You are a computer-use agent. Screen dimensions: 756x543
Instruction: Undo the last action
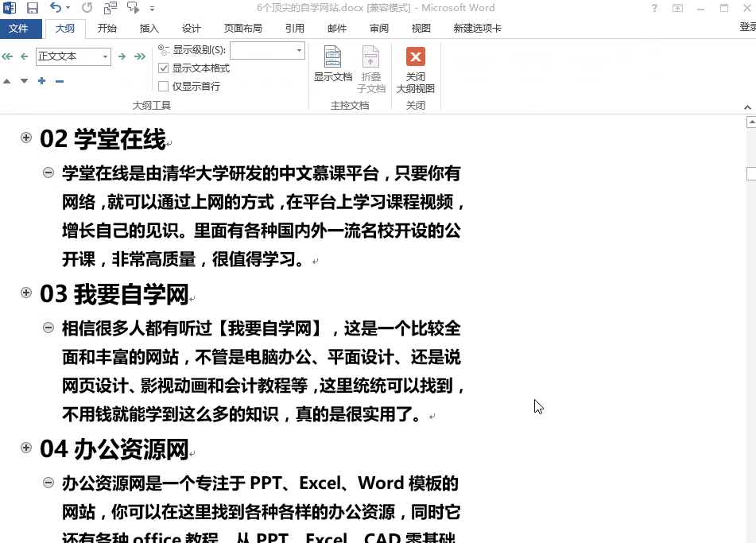tap(56, 7)
